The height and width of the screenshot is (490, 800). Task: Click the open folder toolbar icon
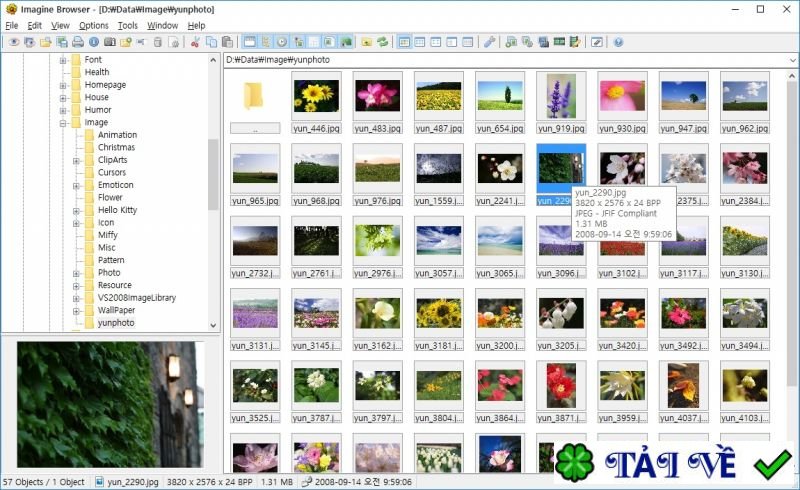point(46,42)
